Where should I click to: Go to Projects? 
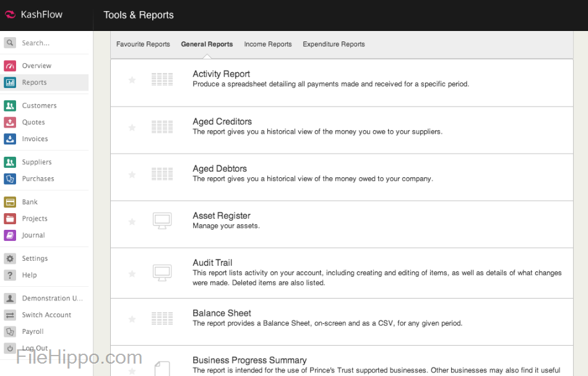35,218
